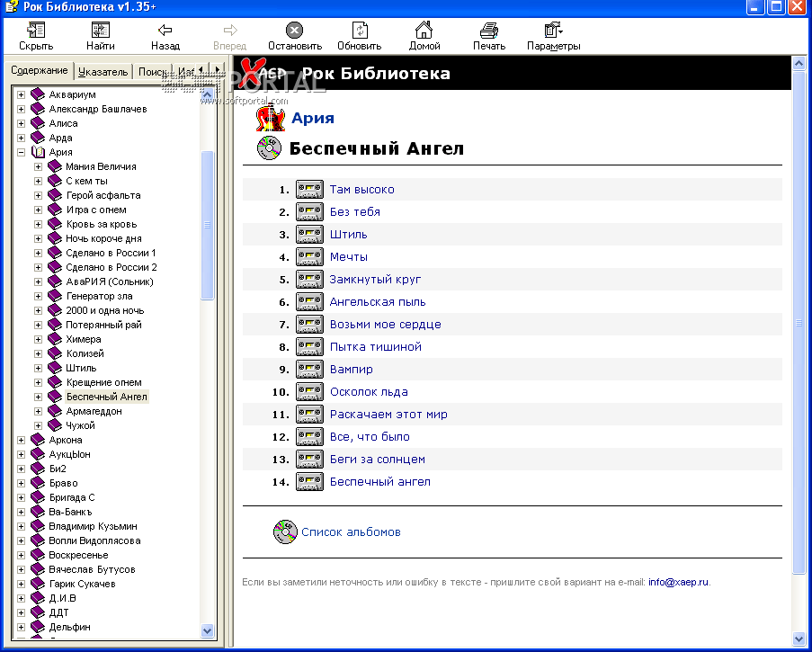Open the song Без тебя
This screenshot has height=652, width=812.
[354, 212]
